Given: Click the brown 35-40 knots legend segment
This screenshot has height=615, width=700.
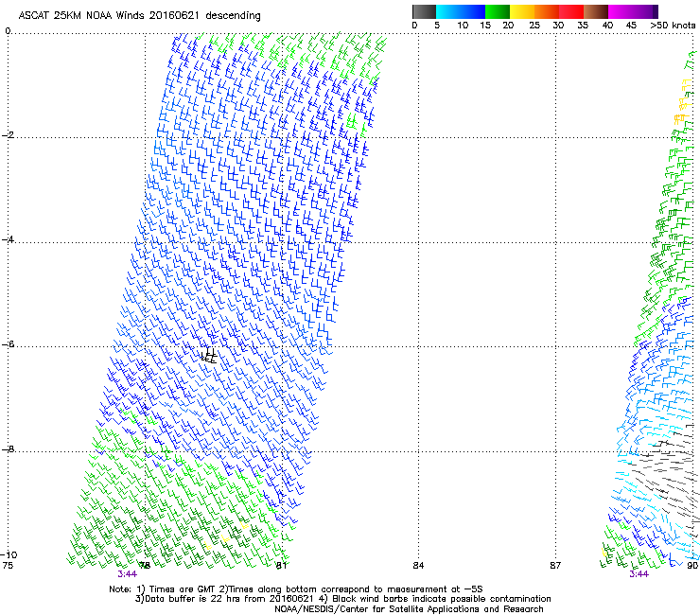Looking at the screenshot, I should (596, 11).
